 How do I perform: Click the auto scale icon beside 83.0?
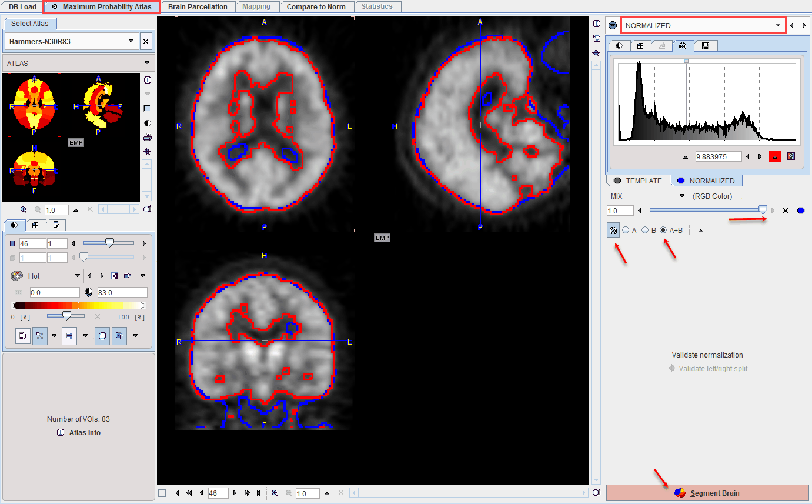(x=89, y=292)
